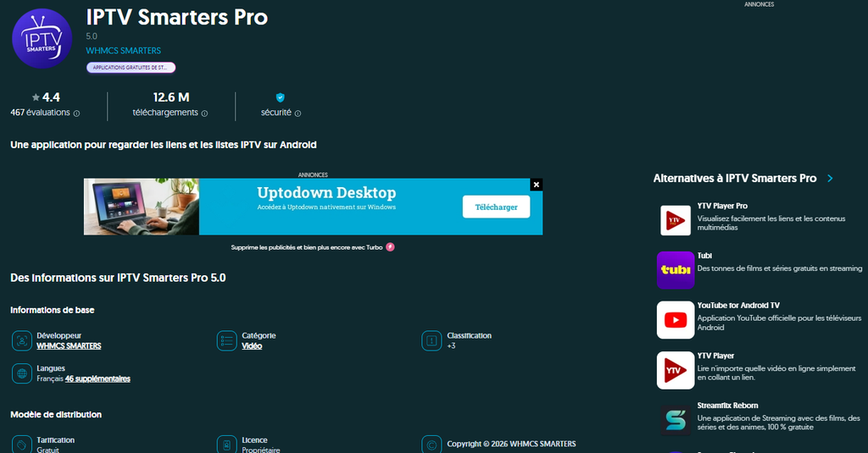Click the 467 évaluations label
868x453 pixels.
(40, 113)
